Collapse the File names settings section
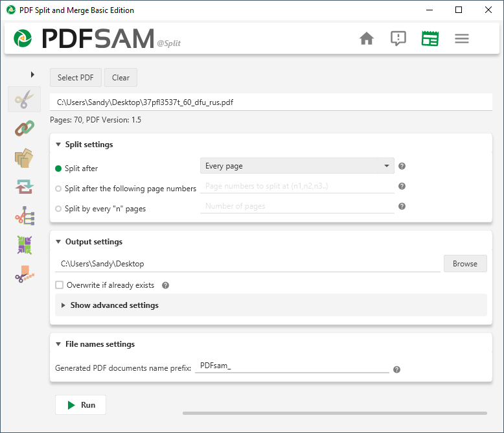Image resolution: width=504 pixels, height=433 pixels. pos(58,344)
